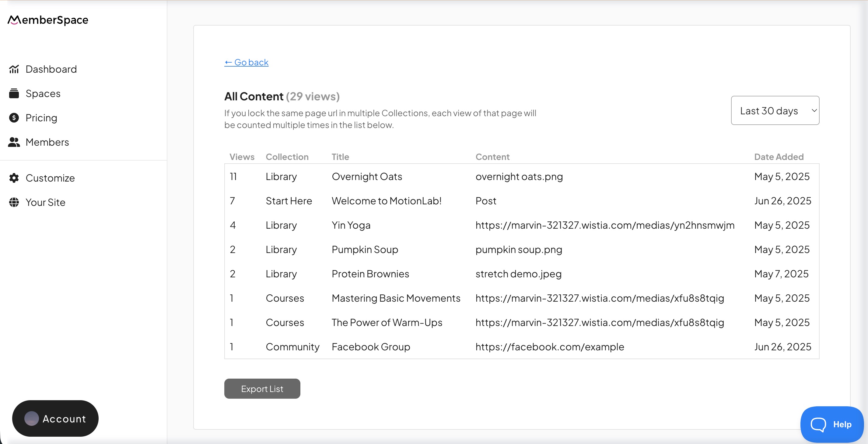The width and height of the screenshot is (868, 444).
Task: Click the Yin Yoga wistia URL
Action: [604, 225]
